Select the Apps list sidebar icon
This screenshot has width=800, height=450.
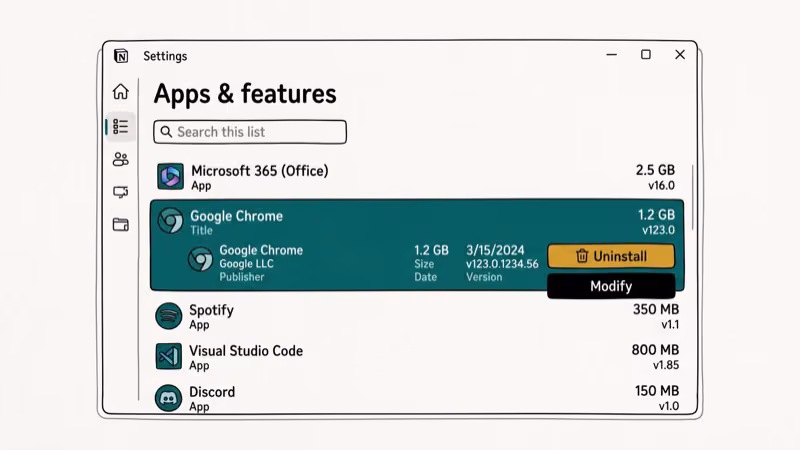[121, 127]
